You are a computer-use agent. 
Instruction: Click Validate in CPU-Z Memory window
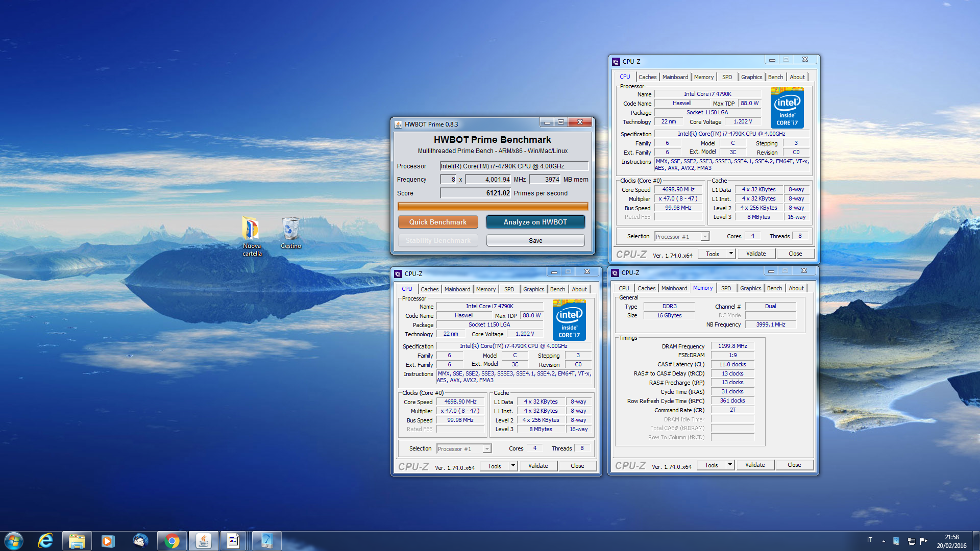click(755, 465)
